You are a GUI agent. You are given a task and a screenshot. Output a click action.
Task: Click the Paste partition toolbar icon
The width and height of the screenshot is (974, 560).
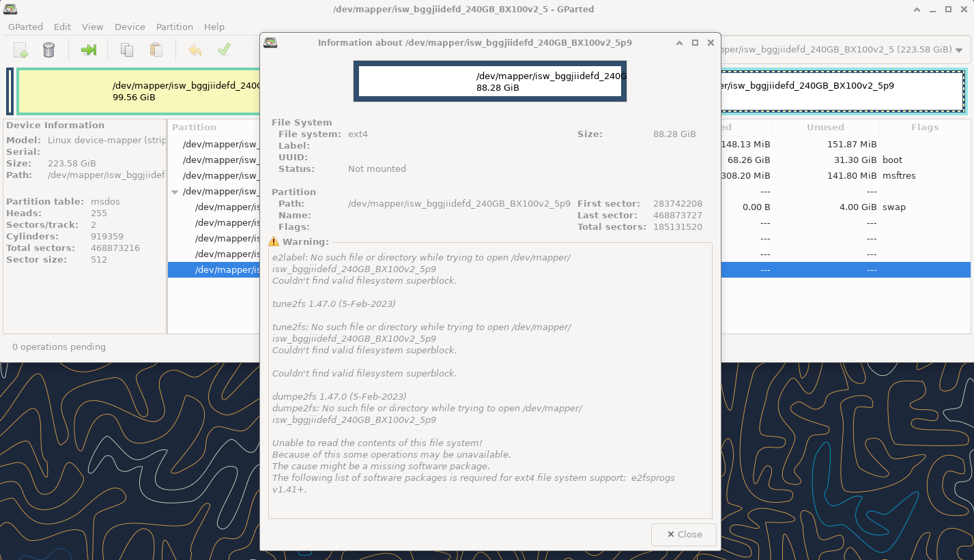(x=156, y=50)
